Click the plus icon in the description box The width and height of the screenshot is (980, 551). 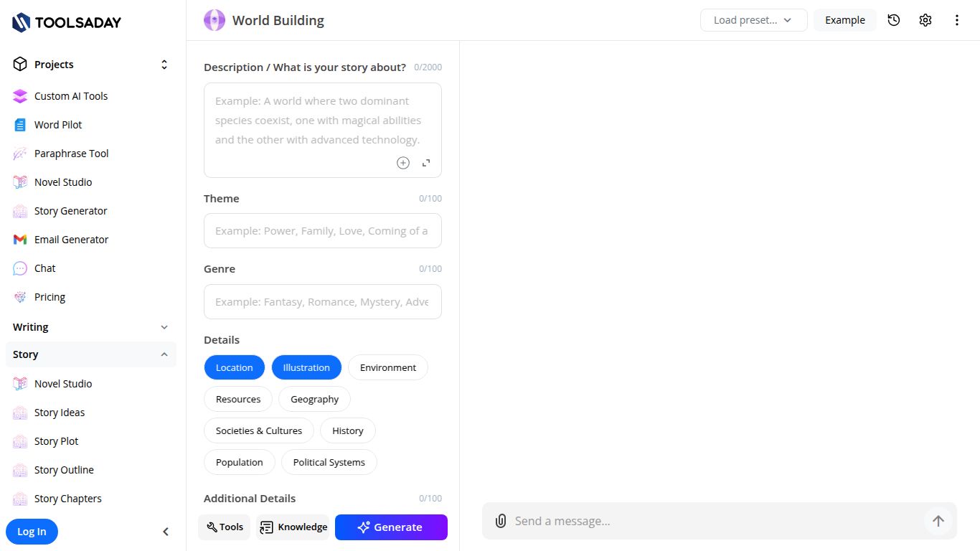tap(403, 163)
